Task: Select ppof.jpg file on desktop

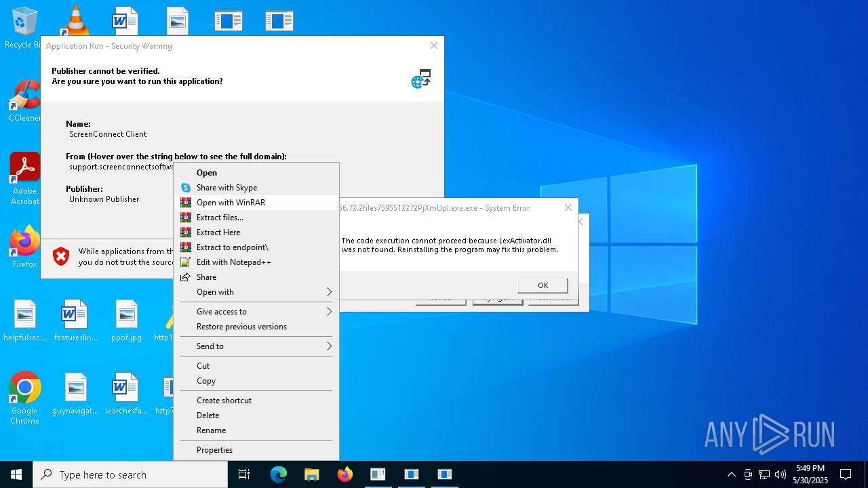Action: (126, 321)
